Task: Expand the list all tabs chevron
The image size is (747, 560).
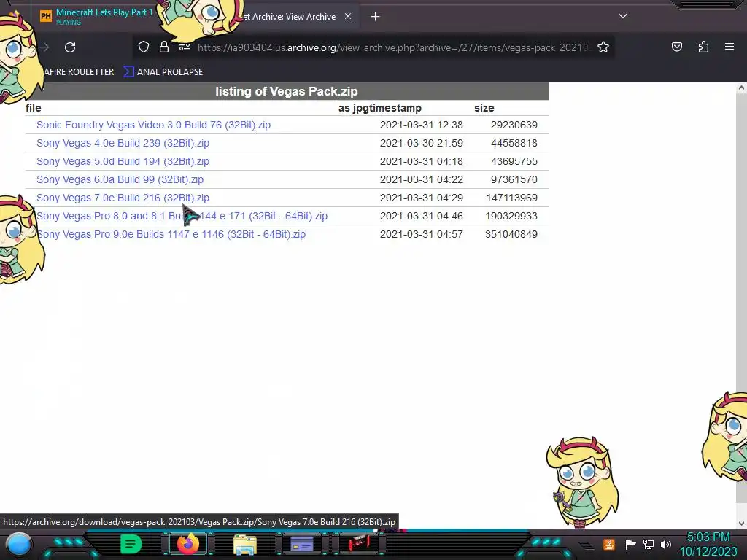Action: (623, 16)
